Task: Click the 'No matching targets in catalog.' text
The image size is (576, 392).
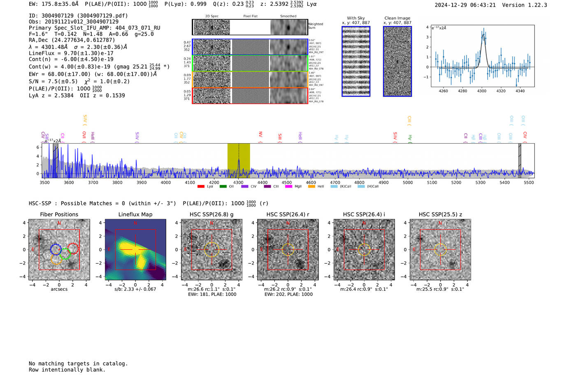Action: click(78, 364)
